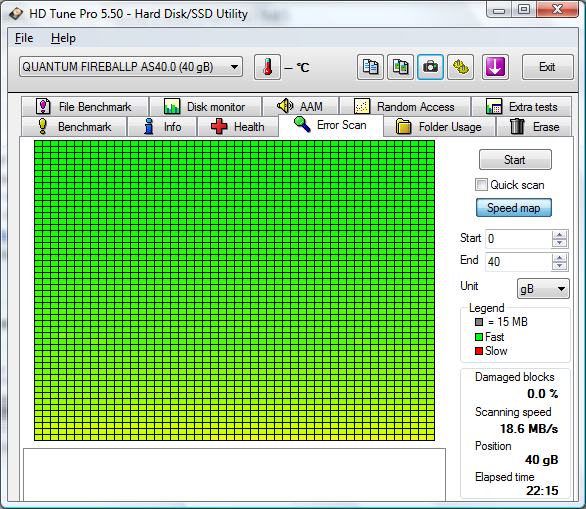Open options with wrench icon
The width and height of the screenshot is (586, 509).
461,67
